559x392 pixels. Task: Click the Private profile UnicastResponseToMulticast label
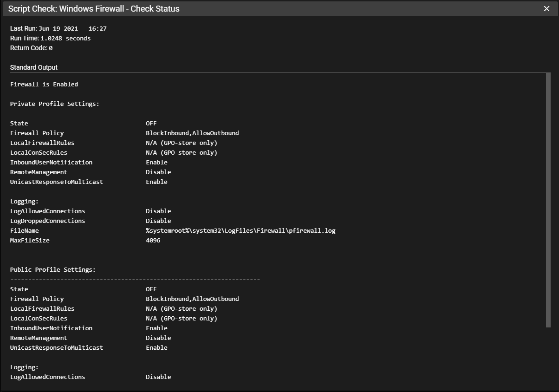coord(57,182)
